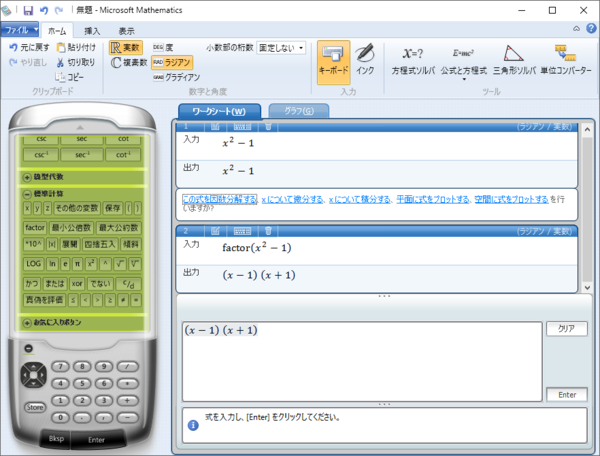
Task: Click the ≤ comparison key
Action: coord(73,300)
